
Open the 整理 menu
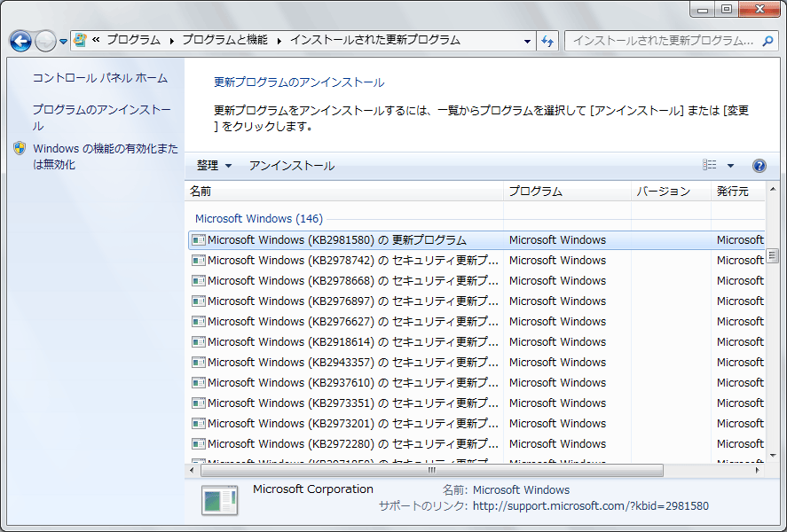(x=214, y=166)
